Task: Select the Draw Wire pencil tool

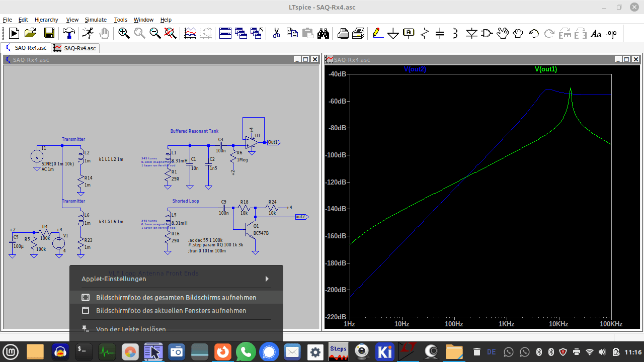Action: click(377, 33)
